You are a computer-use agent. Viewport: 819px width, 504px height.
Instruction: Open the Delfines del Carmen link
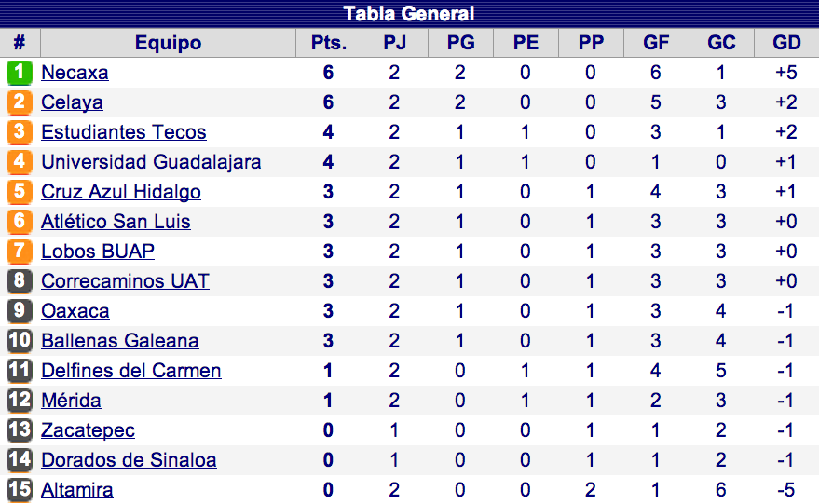131,371
